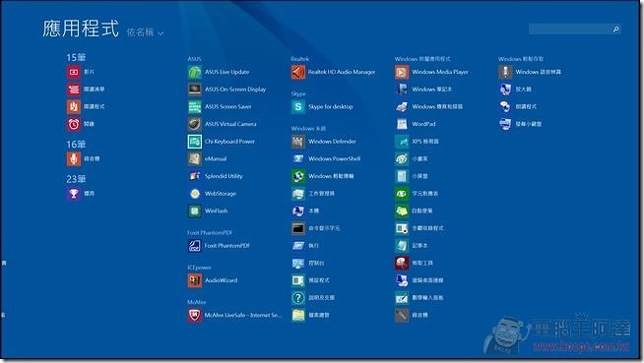Open Windows 傳真和掃描 Fax and Scan
644x363 pixels.
(x=429, y=106)
